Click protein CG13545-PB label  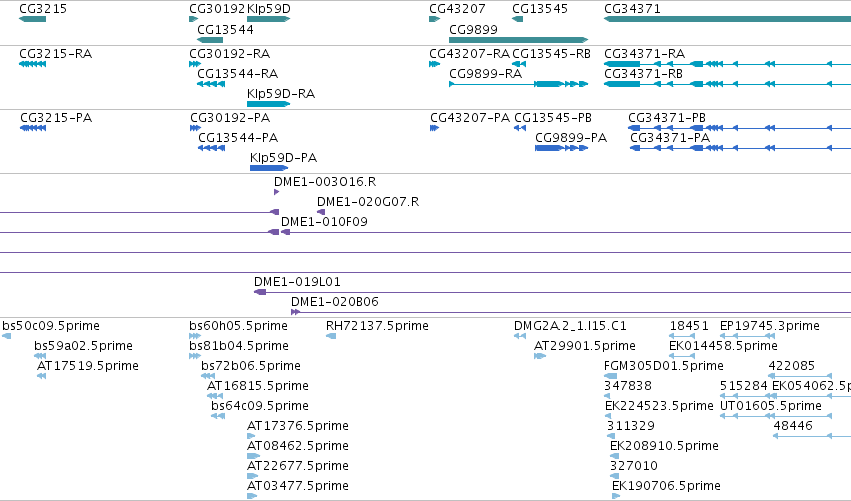click(x=552, y=118)
